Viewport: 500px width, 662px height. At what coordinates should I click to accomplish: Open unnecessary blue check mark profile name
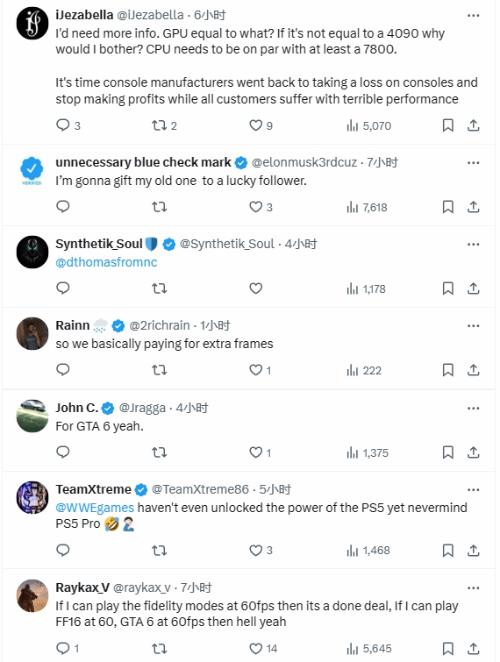tap(143, 162)
